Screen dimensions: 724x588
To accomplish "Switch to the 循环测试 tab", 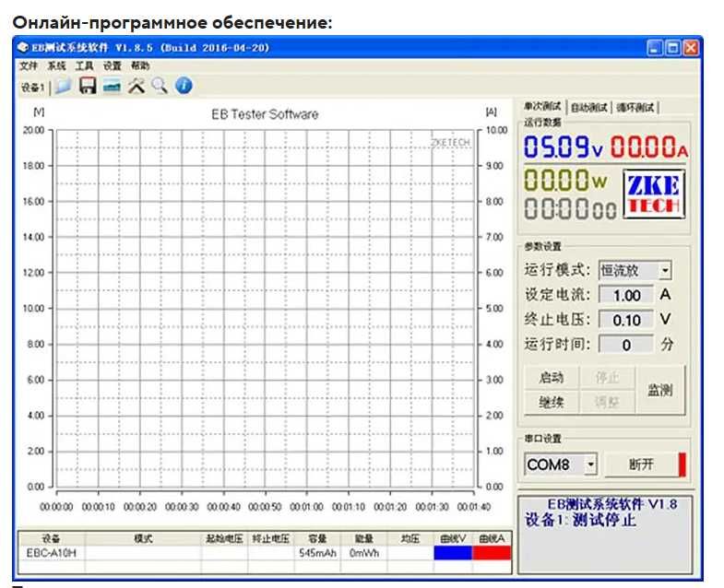I will click(x=635, y=108).
